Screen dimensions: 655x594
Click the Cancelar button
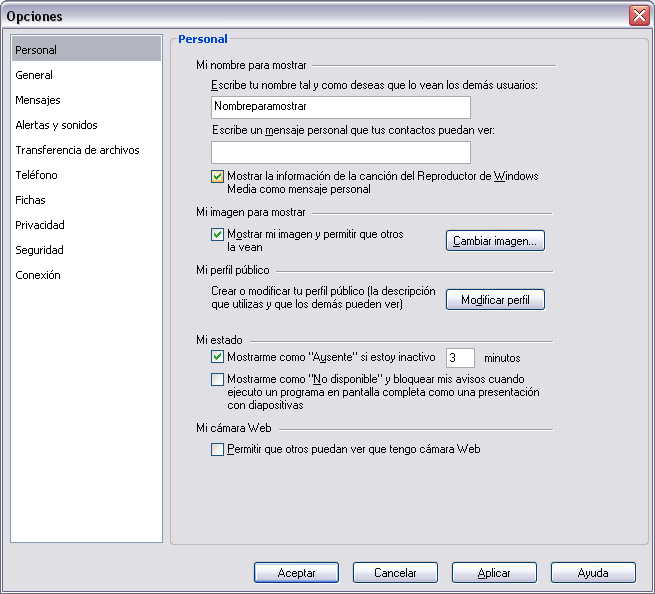coord(395,572)
